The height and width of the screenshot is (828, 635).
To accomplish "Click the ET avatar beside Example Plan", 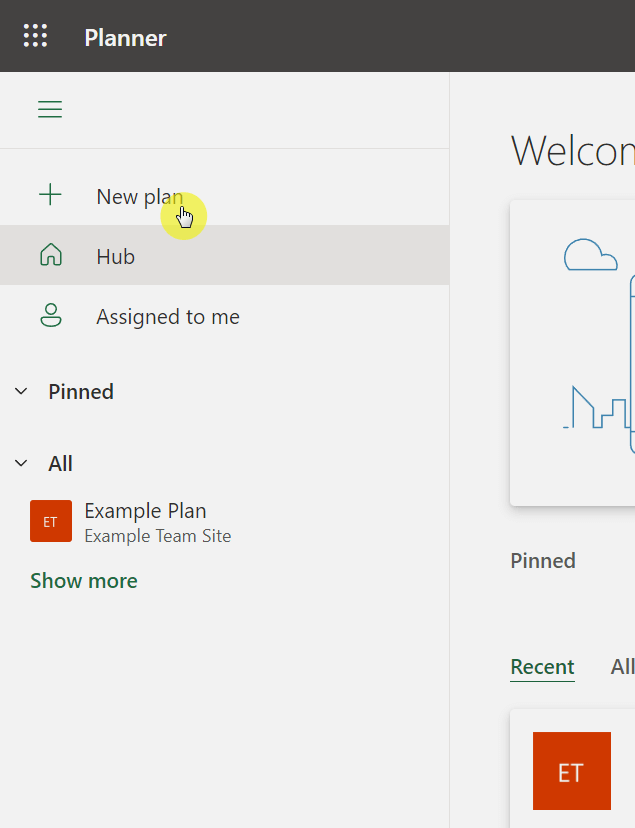I will point(51,521).
